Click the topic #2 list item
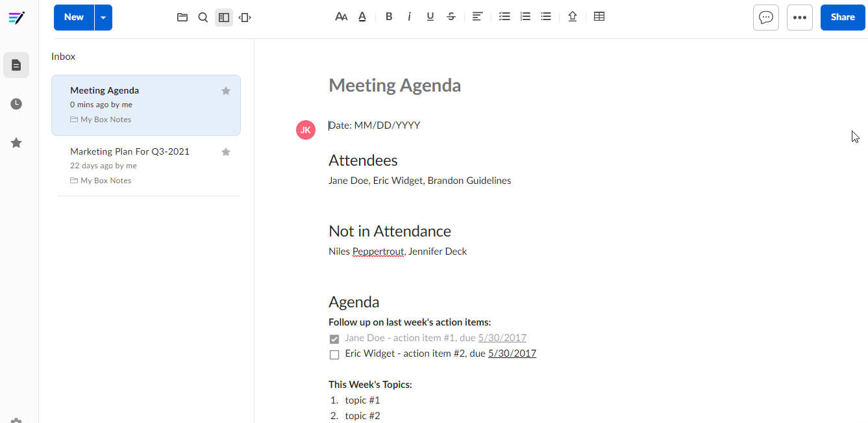Viewport: 868px width, 423px height. click(x=362, y=416)
